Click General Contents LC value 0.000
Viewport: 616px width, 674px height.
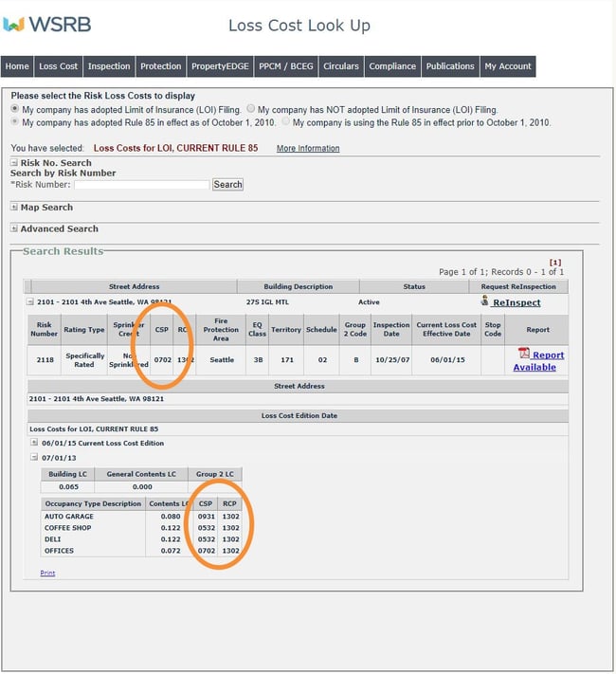click(142, 487)
